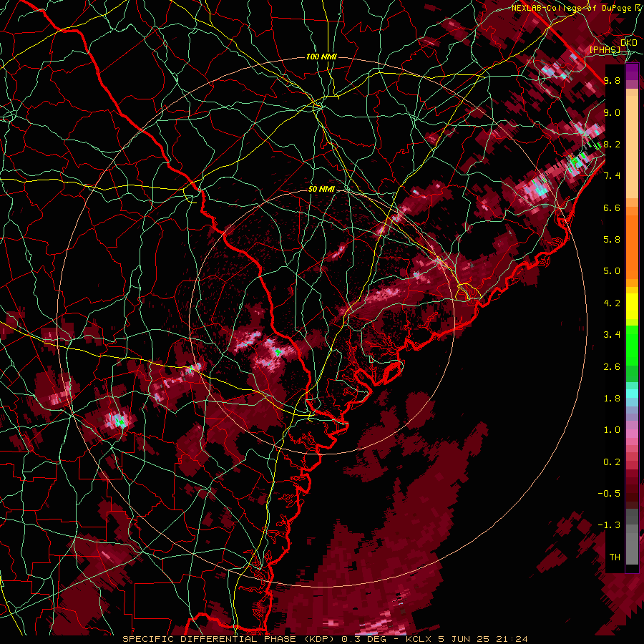Viewport: 644px width, 644px height.
Task: Click the DKD product label
Action: (x=629, y=43)
